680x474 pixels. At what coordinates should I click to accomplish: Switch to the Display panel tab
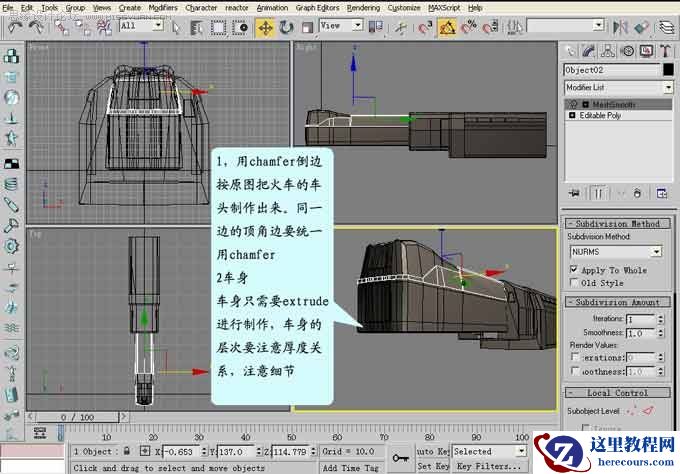[x=646, y=51]
